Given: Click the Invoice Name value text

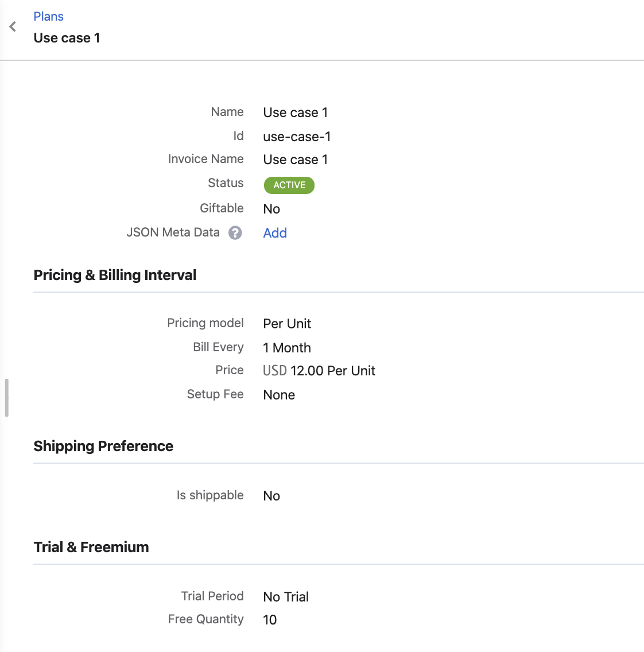Looking at the screenshot, I should pos(296,160).
